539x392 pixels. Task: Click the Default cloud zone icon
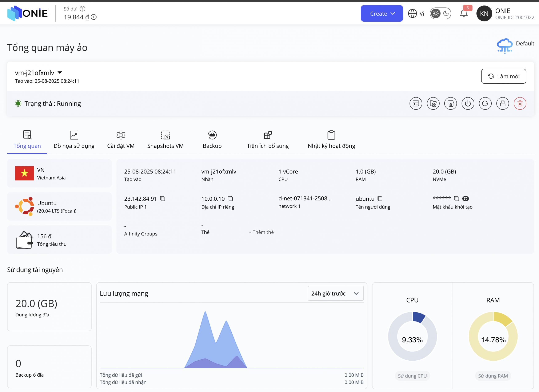point(504,46)
